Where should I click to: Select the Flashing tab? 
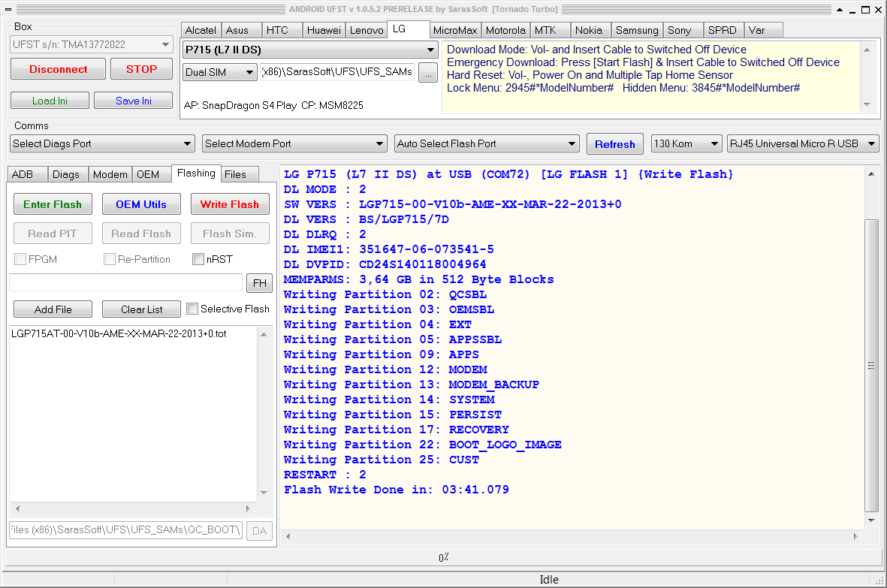coord(196,173)
